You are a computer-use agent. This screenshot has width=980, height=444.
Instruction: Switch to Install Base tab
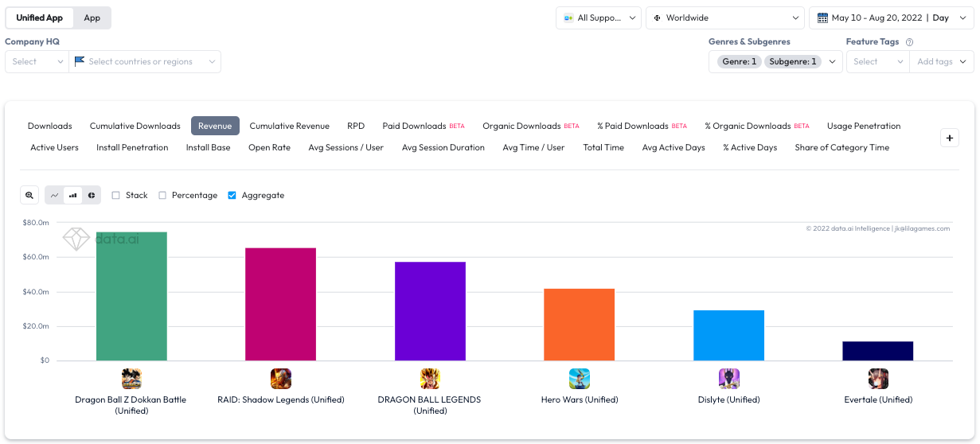point(209,147)
